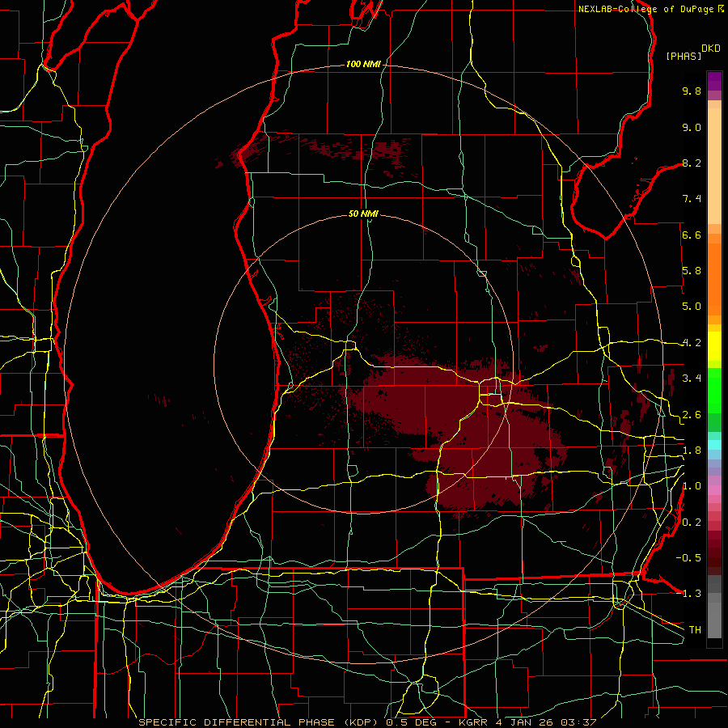The height and width of the screenshot is (728, 728).
Task: Click the 3.4 value on the scale
Action: tap(692, 379)
